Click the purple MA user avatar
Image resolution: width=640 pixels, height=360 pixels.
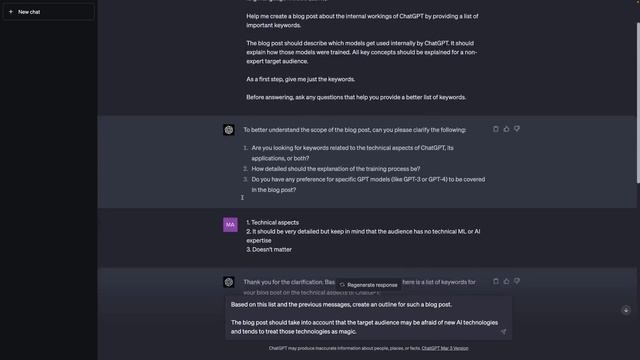(x=230, y=224)
